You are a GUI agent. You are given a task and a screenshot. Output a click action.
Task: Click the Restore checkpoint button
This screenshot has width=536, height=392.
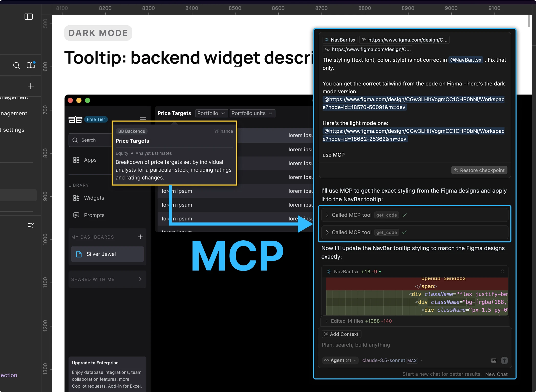[479, 170]
